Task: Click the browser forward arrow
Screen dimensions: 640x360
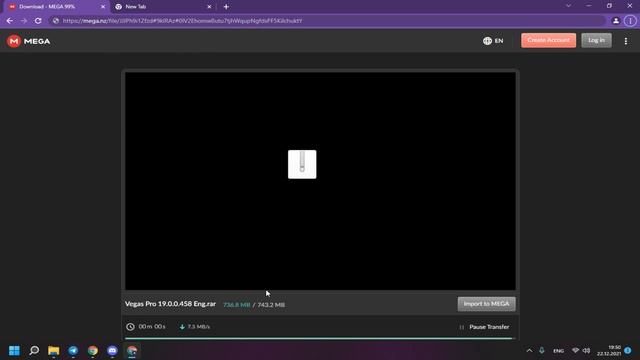Action: 24,20
